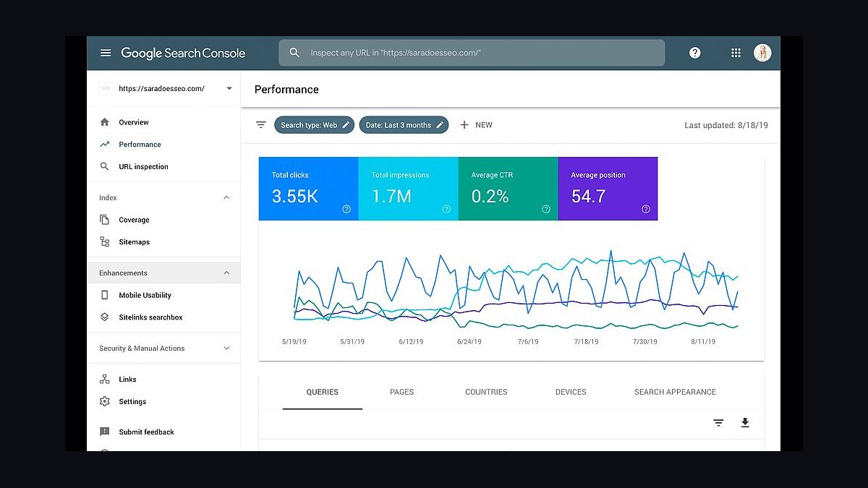Toggle the Average CTR metric card

pos(509,189)
